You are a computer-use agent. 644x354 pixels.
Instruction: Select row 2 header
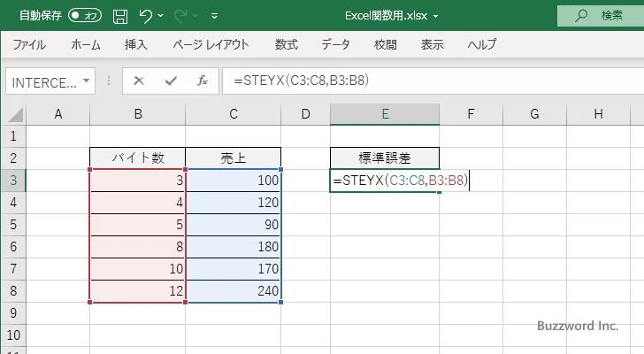click(13, 158)
